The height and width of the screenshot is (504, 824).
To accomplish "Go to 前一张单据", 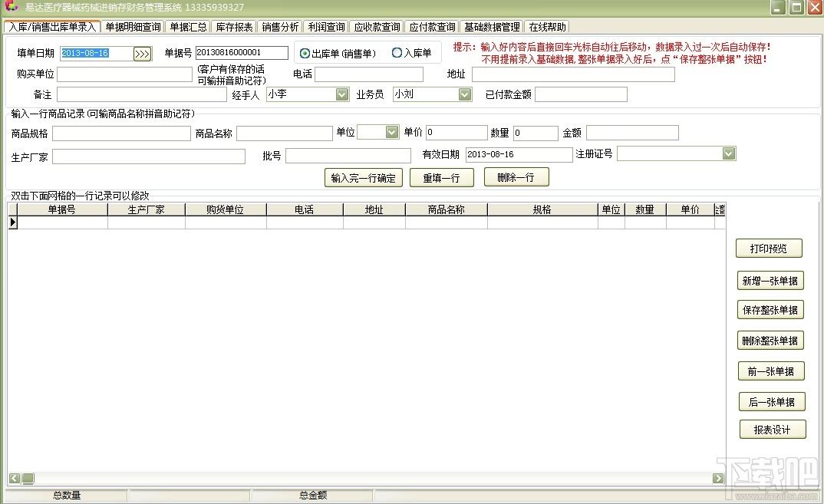I will 771,371.
